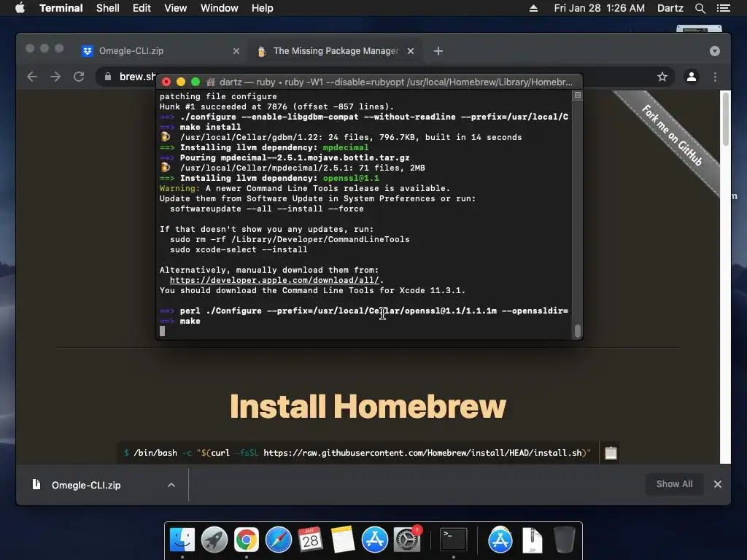Open Google Chrome from the Dock
747x560 pixels.
[247, 540]
